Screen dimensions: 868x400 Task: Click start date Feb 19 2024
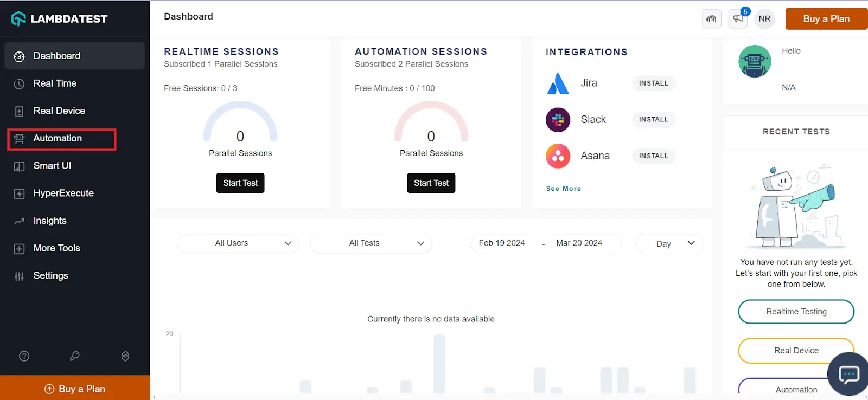502,243
